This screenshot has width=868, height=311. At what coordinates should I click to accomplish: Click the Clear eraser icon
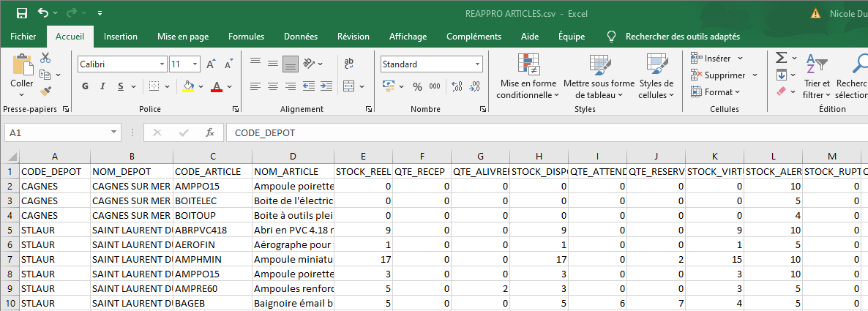(x=781, y=91)
